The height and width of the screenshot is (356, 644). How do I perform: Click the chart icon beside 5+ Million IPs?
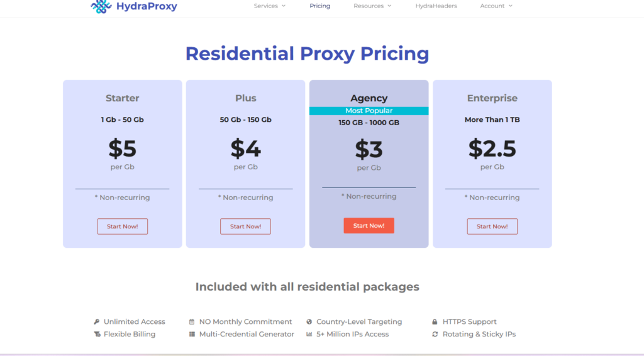coord(309,334)
